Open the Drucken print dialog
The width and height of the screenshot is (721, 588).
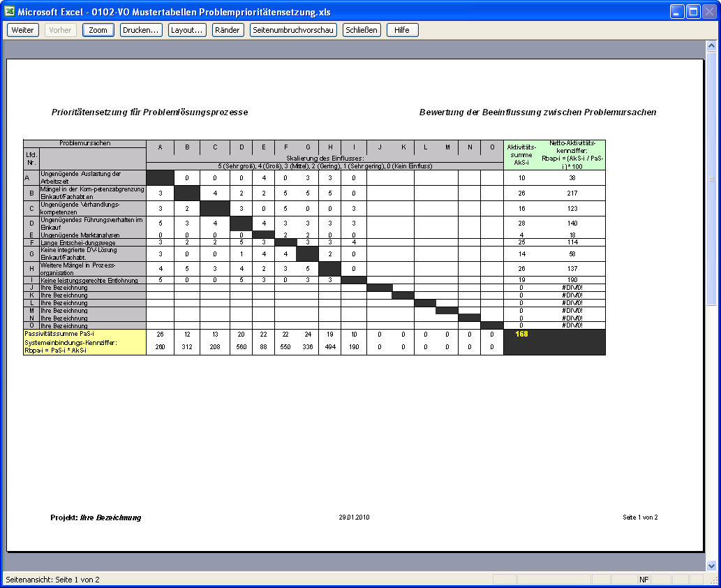coord(141,30)
